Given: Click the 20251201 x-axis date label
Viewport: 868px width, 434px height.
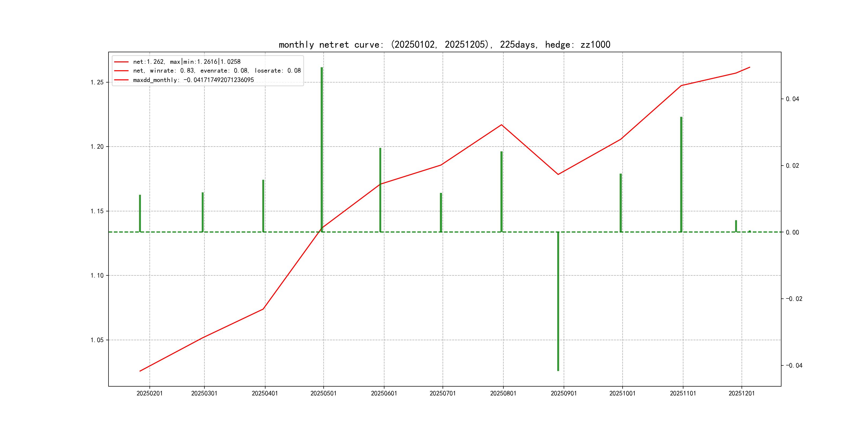Looking at the screenshot, I should click(741, 394).
